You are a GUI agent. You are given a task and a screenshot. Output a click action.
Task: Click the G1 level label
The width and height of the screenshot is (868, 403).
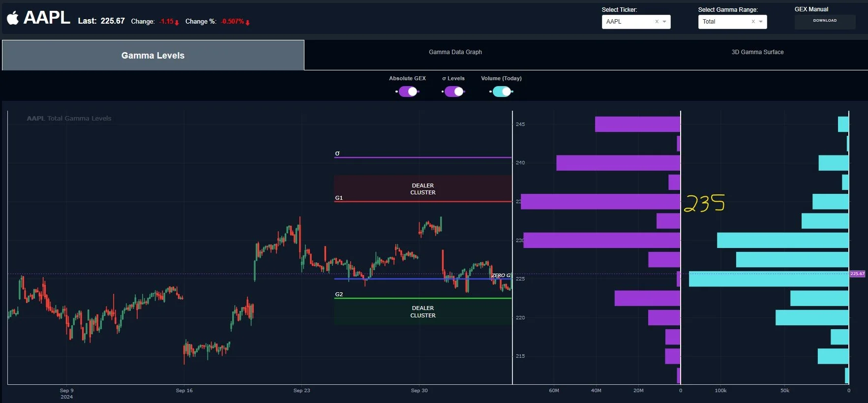tap(339, 198)
